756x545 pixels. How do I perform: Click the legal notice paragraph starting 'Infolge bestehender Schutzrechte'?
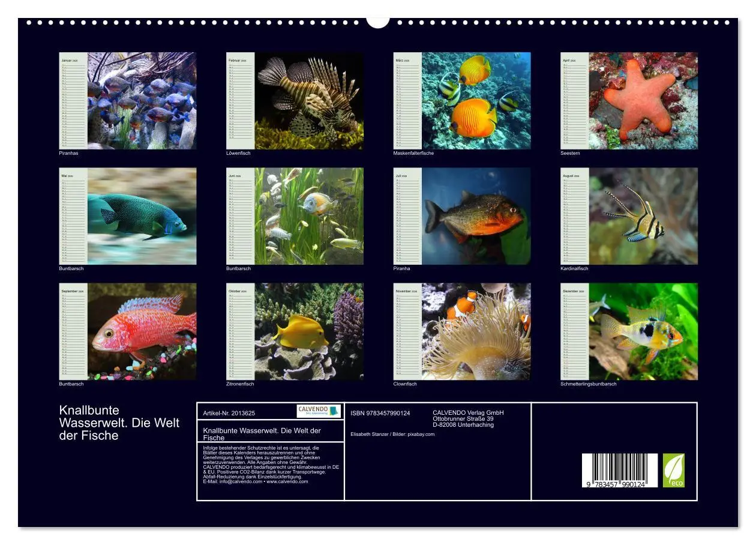click(x=271, y=465)
